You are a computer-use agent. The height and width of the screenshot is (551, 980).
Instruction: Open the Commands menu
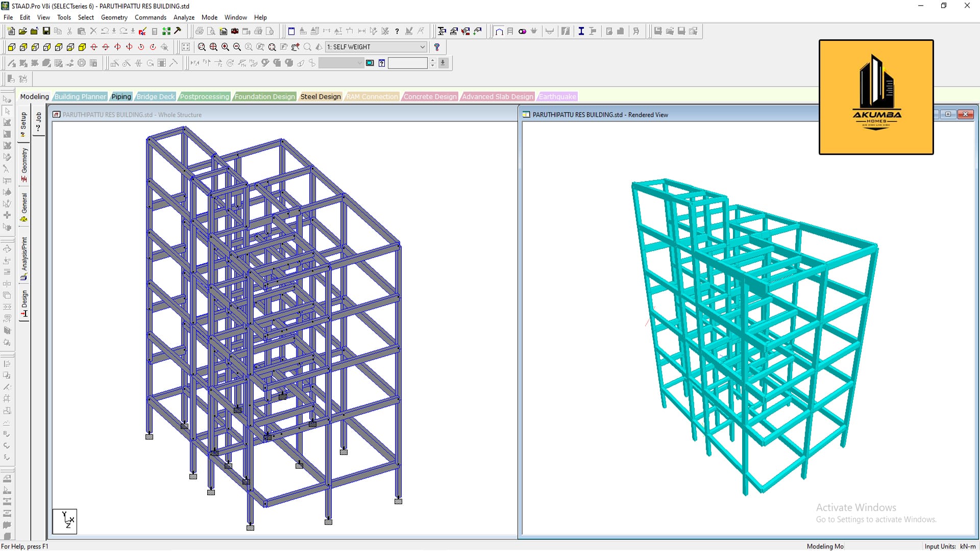151,17
